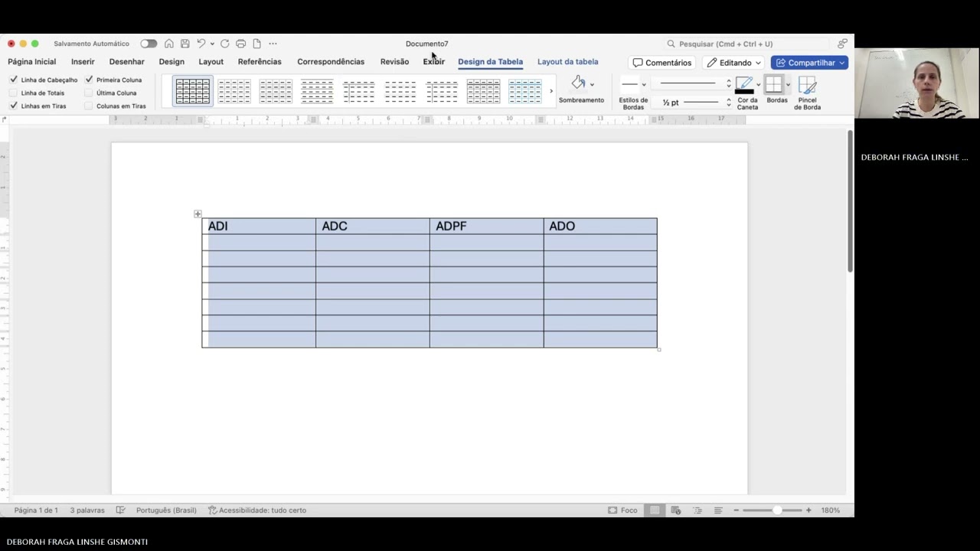980x551 pixels.
Task: Click the Estilos de Bordas line preview button
Action: tap(629, 84)
